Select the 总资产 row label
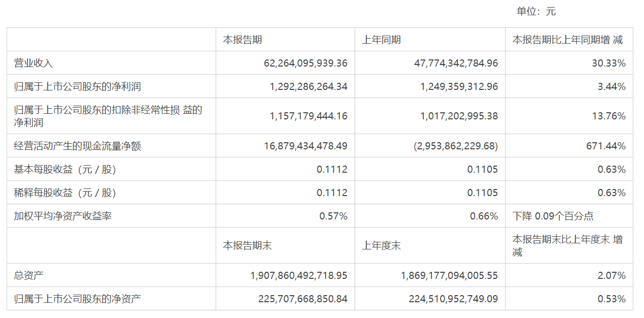The height and width of the screenshot is (318, 644). [29, 276]
